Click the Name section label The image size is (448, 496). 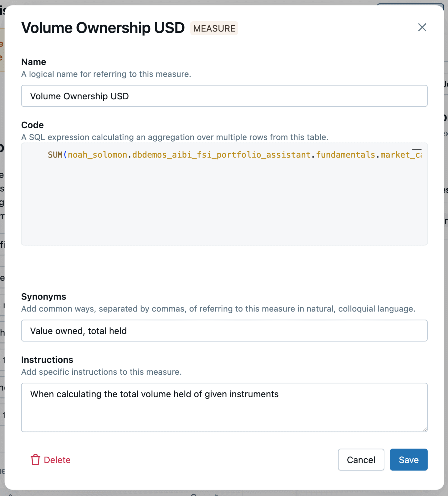[34, 62]
